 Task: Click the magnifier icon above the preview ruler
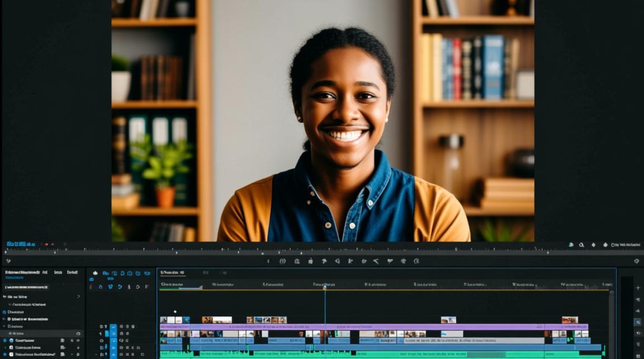pyautogui.click(x=581, y=245)
